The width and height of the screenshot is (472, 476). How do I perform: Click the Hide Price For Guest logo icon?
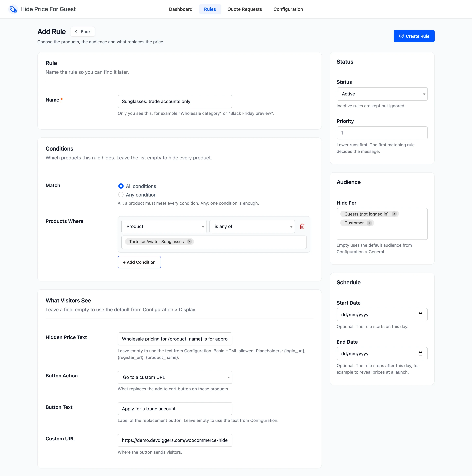click(x=13, y=9)
